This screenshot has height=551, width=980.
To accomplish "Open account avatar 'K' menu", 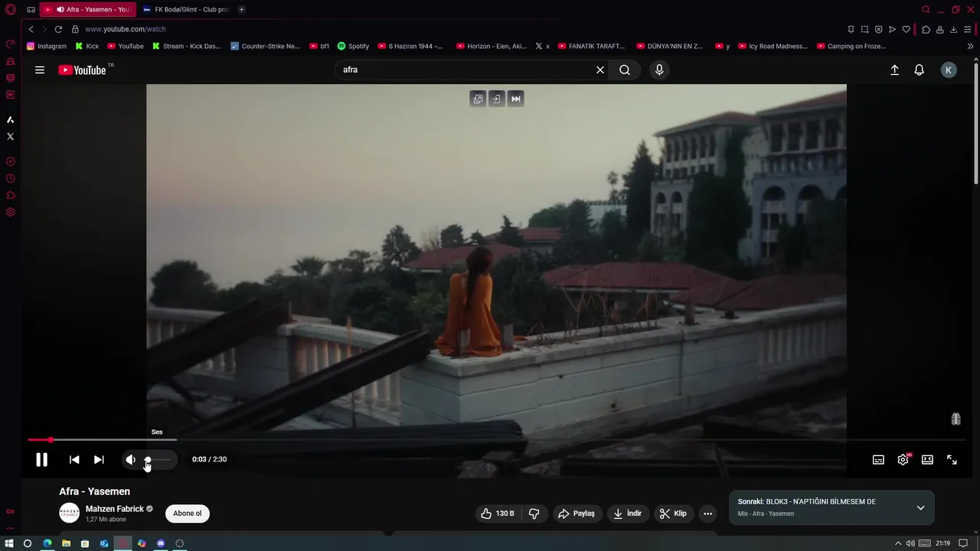I will (949, 70).
